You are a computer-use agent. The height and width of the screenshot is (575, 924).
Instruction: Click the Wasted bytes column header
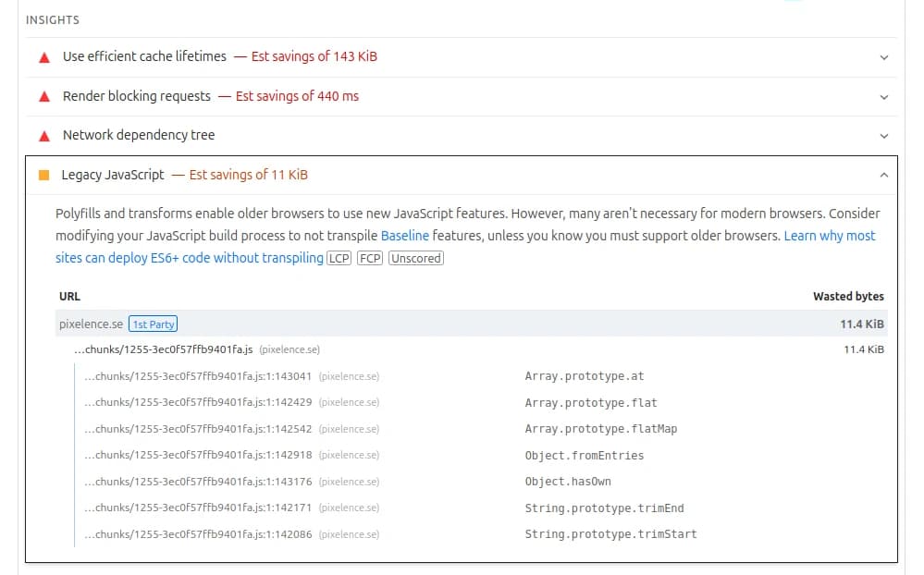click(x=848, y=296)
